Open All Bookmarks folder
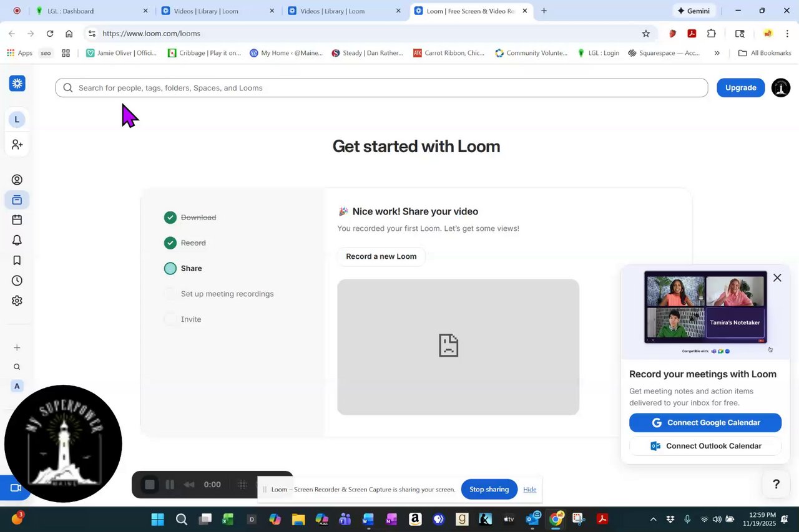Screen dimensions: 799x532 click(x=765, y=53)
